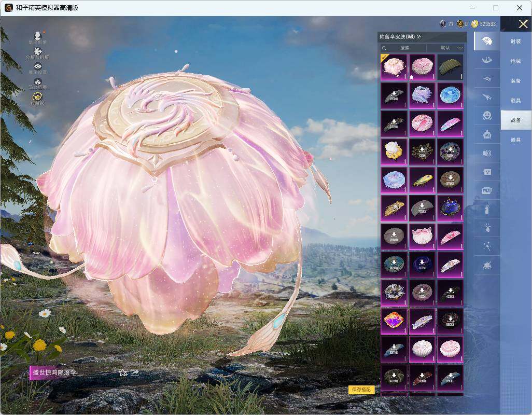Select the pink cat-eared parachute thumbnail
Screen dimensions: 532x415
pyautogui.click(x=422, y=236)
